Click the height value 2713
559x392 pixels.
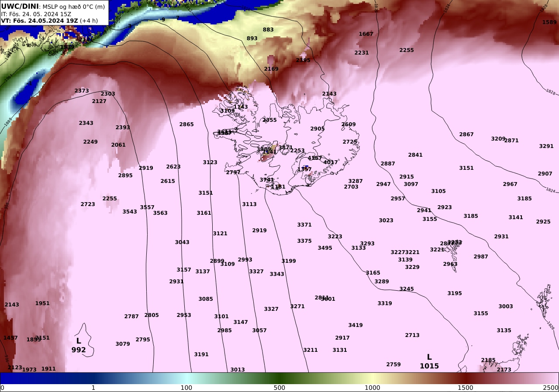point(412,335)
